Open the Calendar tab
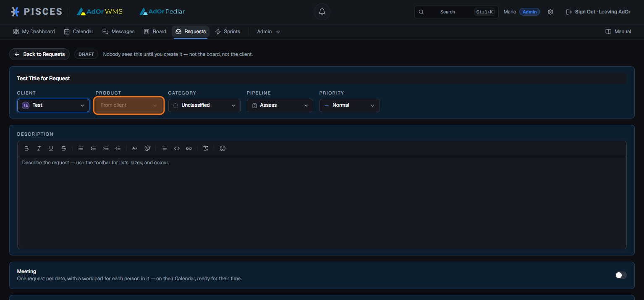This screenshot has width=644, height=300. (x=79, y=32)
